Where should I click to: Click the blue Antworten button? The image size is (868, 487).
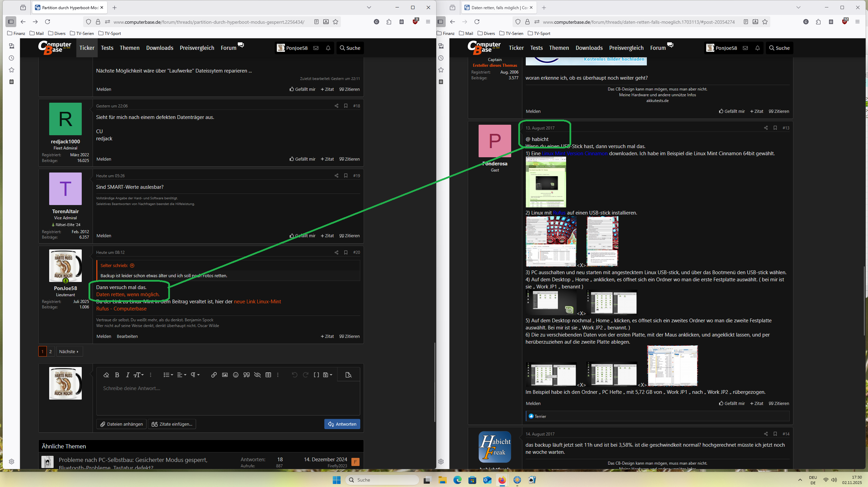342,424
